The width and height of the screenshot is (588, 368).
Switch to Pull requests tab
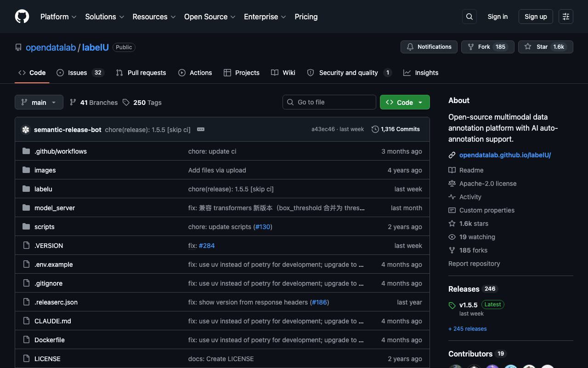(x=141, y=73)
